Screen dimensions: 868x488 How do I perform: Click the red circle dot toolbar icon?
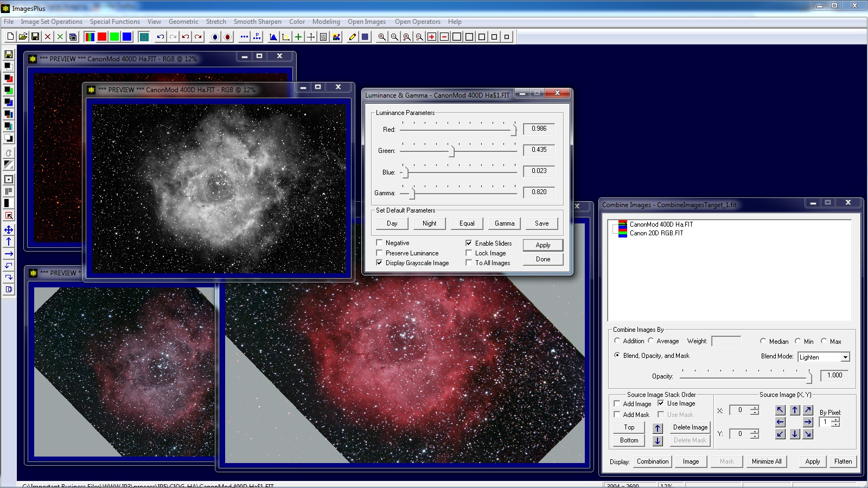(x=228, y=37)
